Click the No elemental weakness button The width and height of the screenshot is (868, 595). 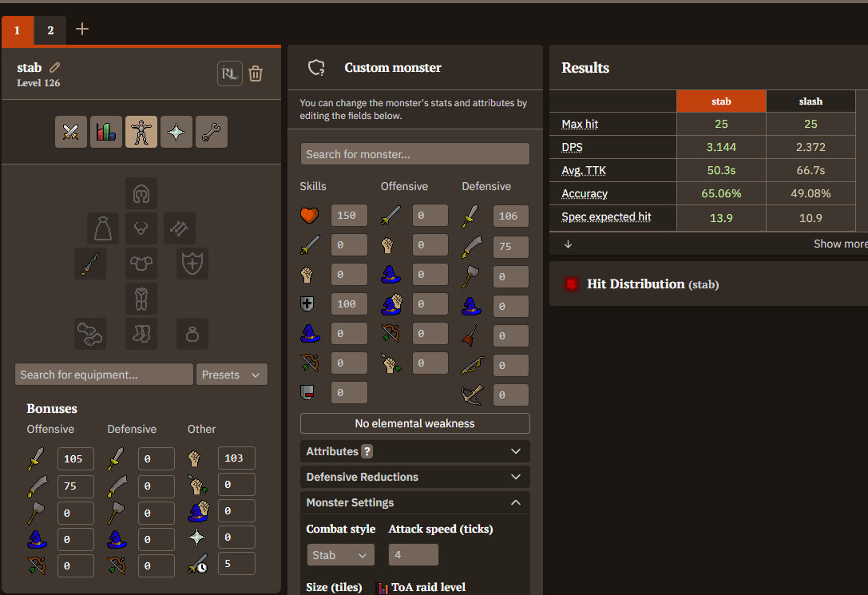coord(414,423)
